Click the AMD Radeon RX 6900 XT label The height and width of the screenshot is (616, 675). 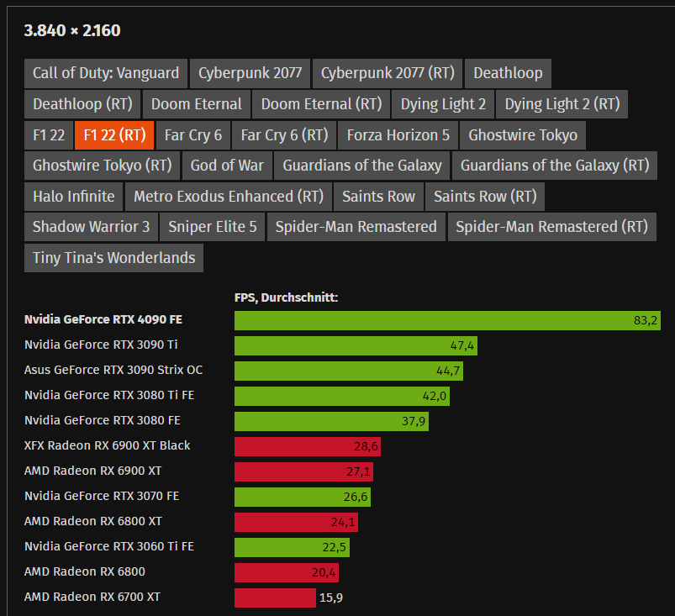(93, 471)
